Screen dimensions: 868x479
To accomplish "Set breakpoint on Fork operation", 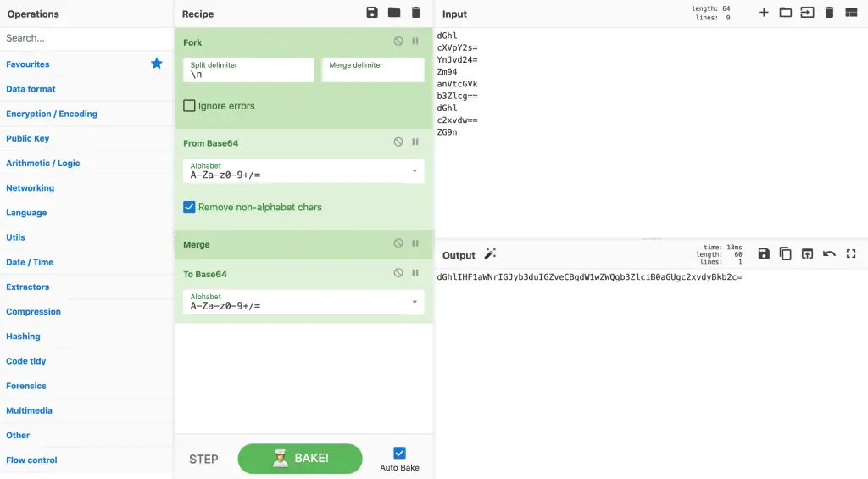I will [415, 41].
